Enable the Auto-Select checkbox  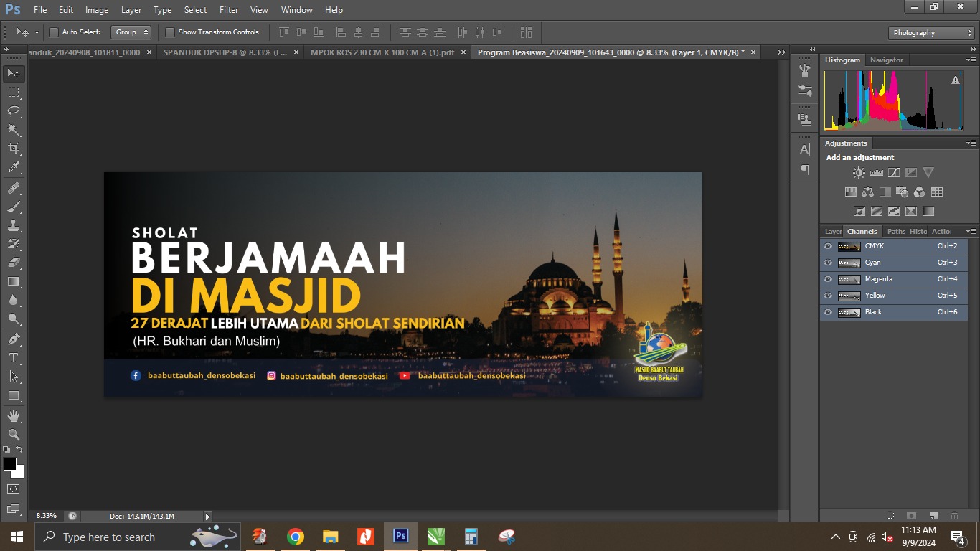coord(54,32)
